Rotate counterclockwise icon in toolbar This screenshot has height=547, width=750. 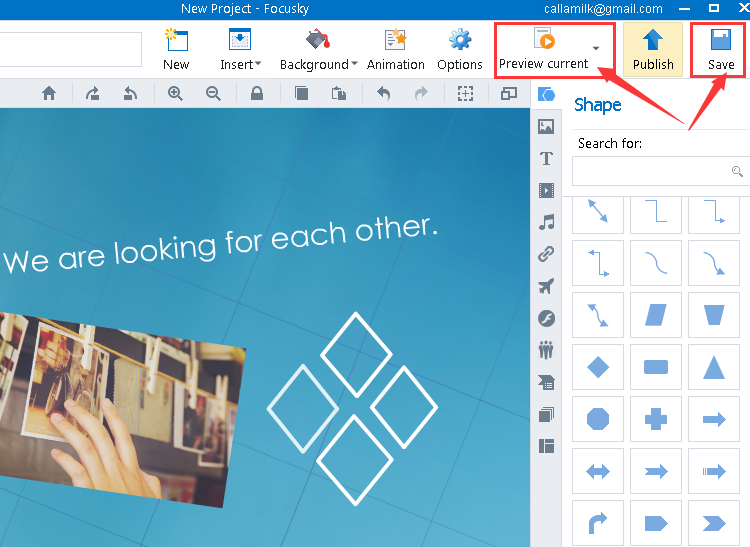pos(130,93)
